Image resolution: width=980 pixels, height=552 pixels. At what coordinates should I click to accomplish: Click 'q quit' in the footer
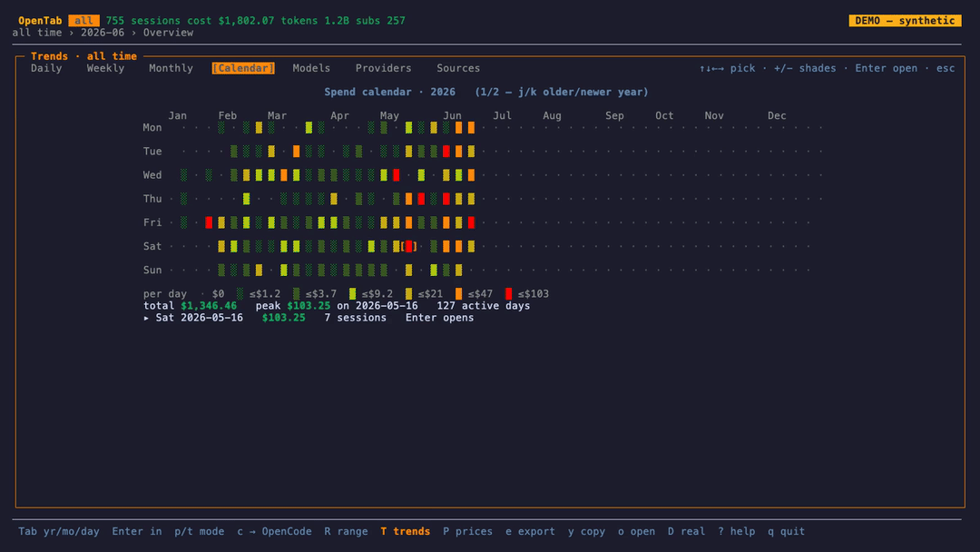click(787, 531)
